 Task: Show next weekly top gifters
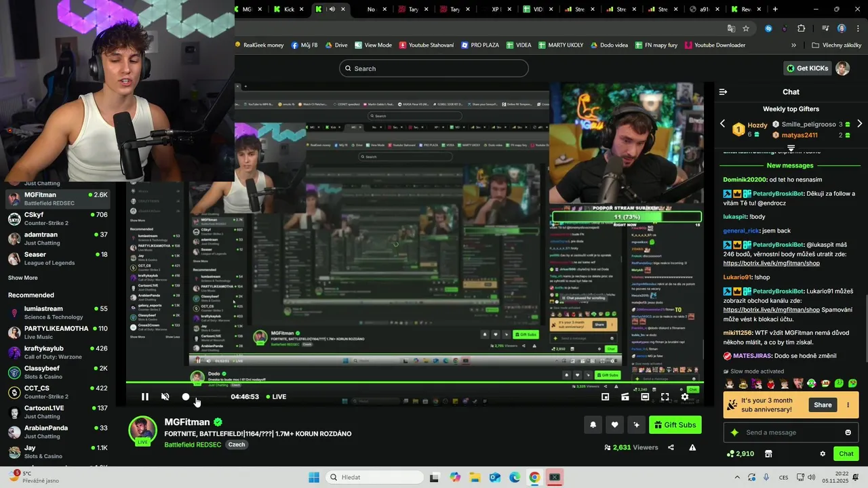pos(859,124)
